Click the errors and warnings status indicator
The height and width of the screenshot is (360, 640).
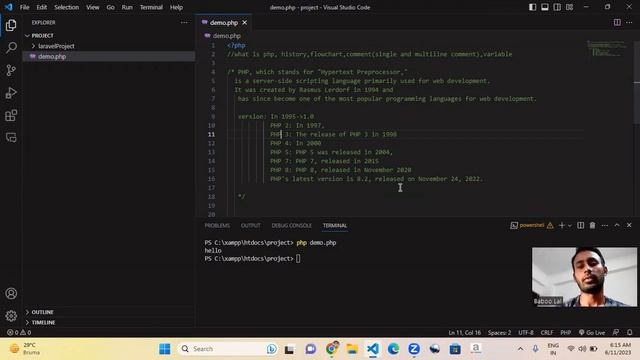[19, 332]
